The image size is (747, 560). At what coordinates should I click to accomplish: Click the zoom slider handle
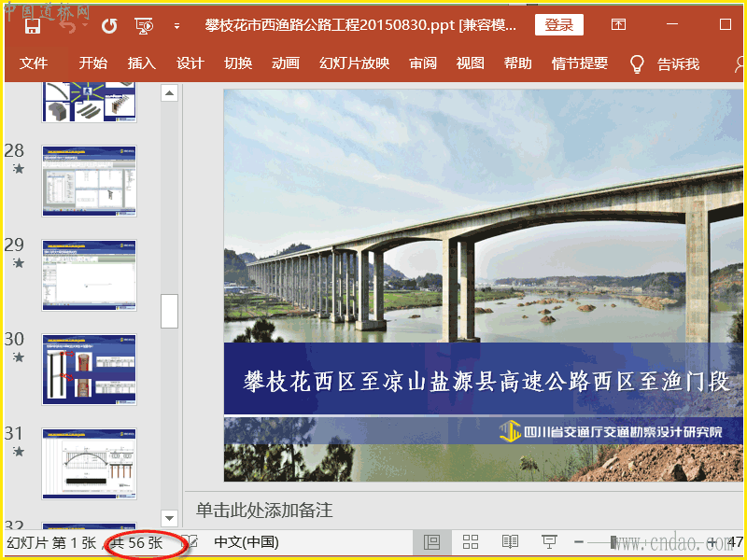(x=613, y=542)
